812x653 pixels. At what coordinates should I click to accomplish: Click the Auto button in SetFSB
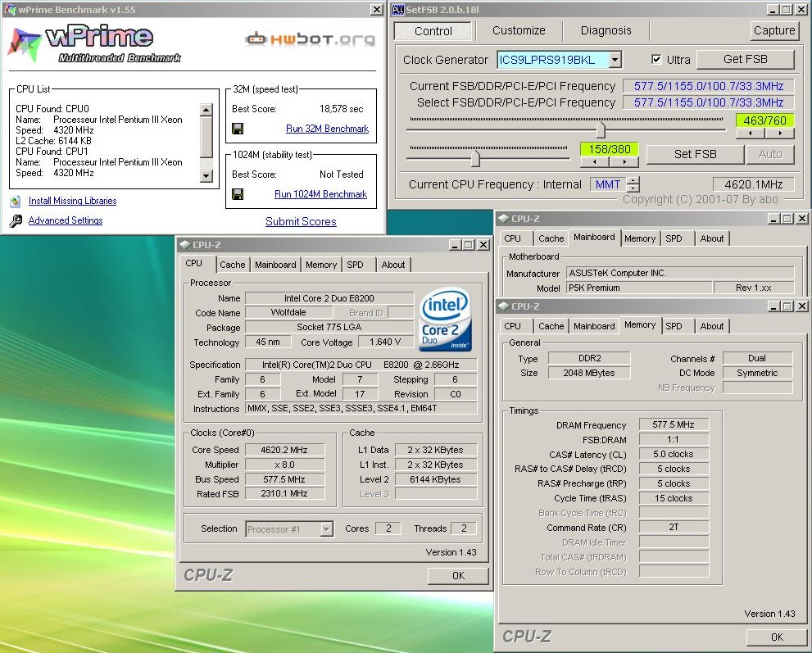pyautogui.click(x=769, y=154)
